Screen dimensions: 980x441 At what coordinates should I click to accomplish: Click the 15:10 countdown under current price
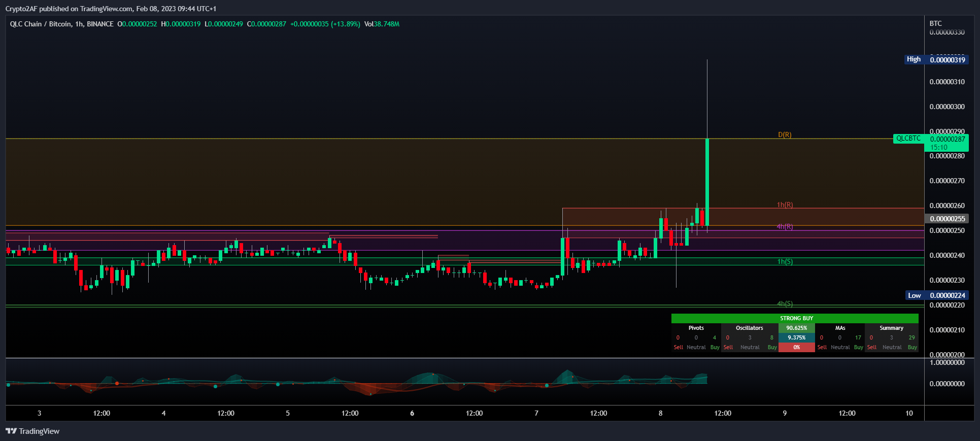939,147
